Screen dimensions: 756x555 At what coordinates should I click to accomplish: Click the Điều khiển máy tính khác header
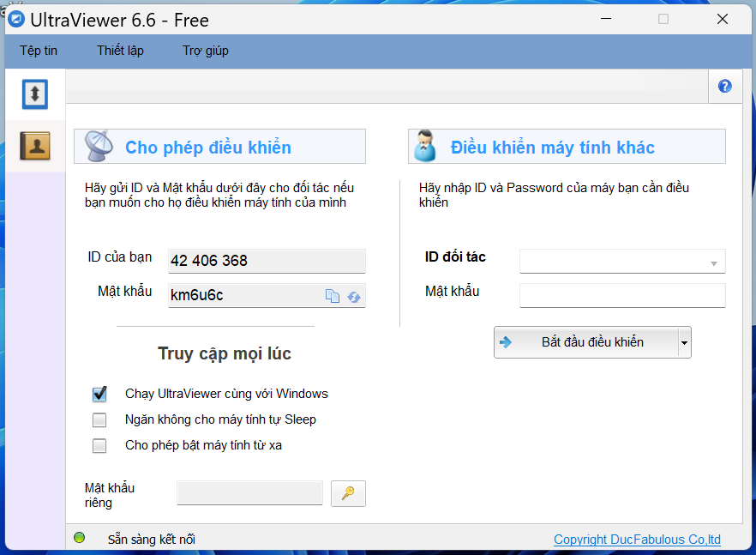tap(567, 146)
